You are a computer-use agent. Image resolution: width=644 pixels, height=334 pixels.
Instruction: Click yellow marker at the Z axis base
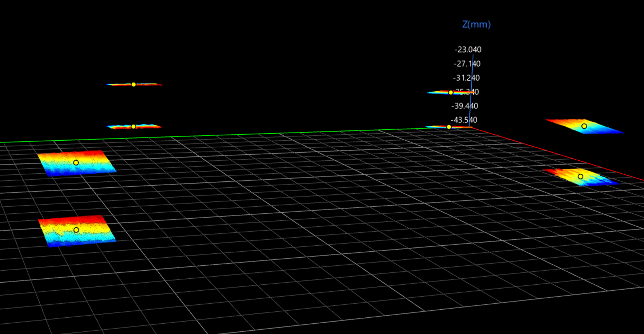coord(449,127)
